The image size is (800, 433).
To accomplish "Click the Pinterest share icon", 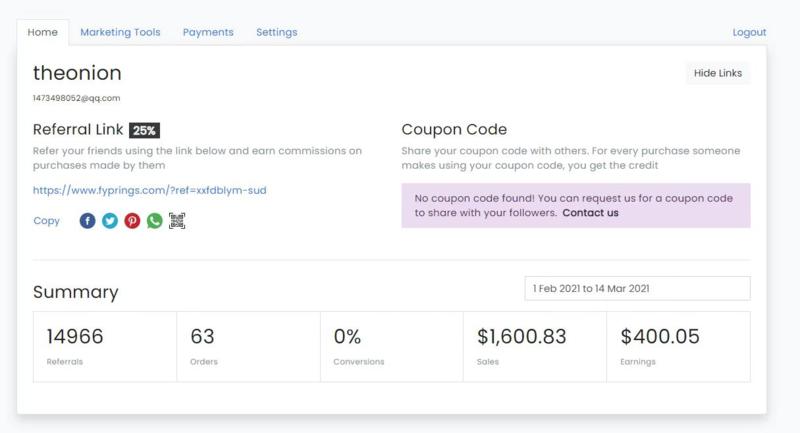I will 132,221.
